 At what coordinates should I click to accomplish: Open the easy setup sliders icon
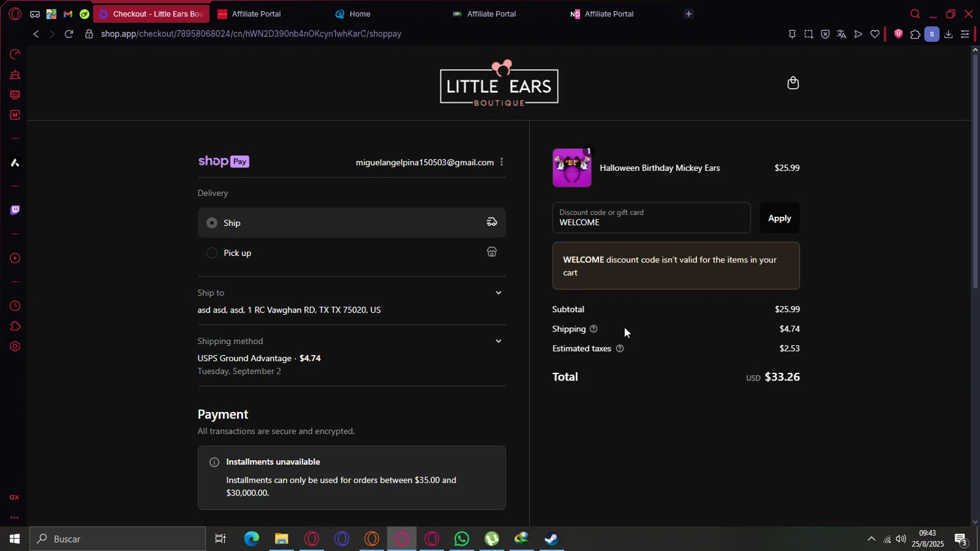click(965, 34)
